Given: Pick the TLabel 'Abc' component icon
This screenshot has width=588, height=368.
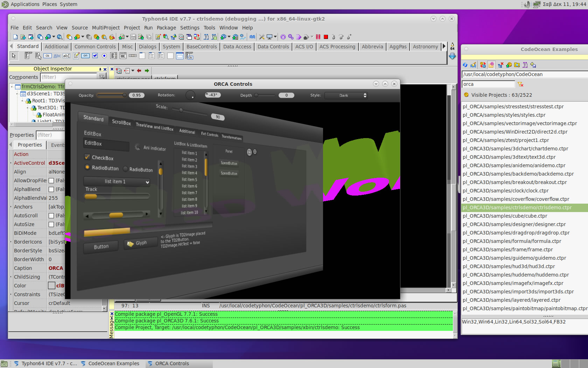Looking at the screenshot, I should click(x=57, y=56).
